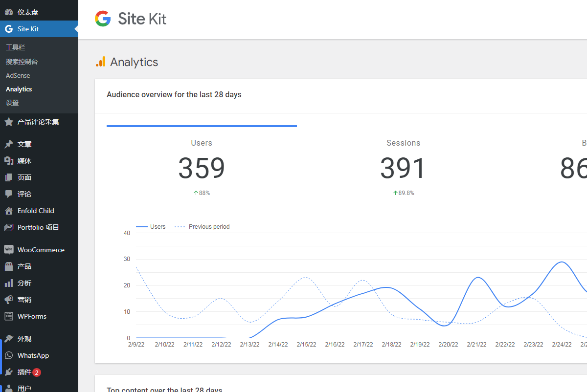The image size is (587, 392).
Task: Click the pages icon for 页面
Action: 9,177
